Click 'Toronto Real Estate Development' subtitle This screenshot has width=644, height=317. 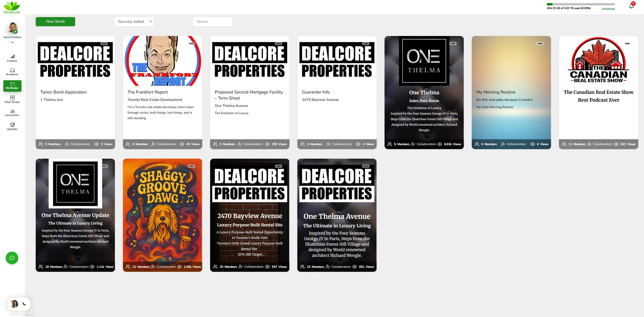155,99
